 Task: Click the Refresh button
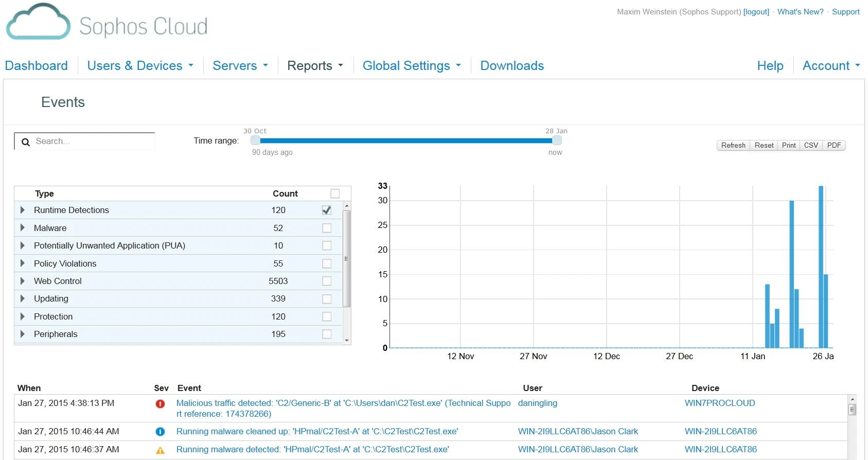point(733,146)
